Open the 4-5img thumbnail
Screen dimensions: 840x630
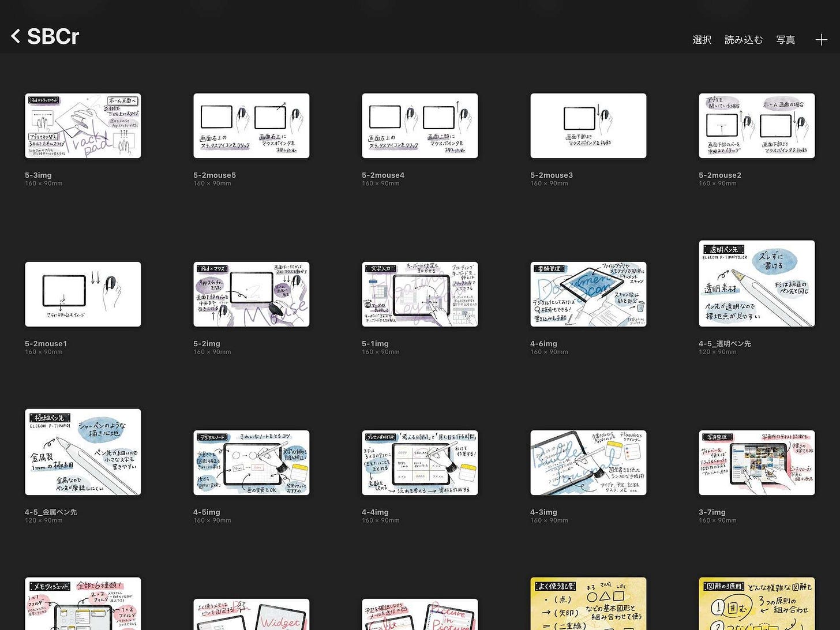(252, 463)
